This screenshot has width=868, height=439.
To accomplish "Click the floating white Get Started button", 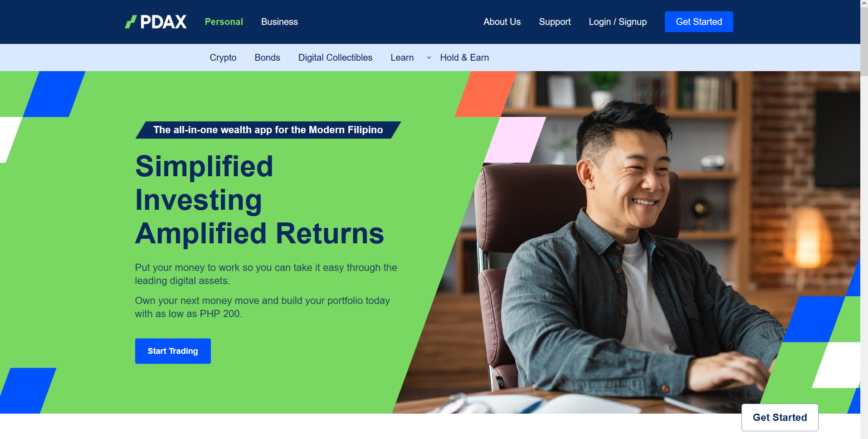I will coord(780,417).
